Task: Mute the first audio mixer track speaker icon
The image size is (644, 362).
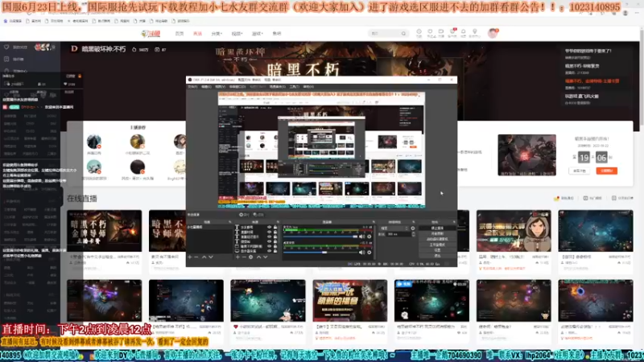Action: 361,237
